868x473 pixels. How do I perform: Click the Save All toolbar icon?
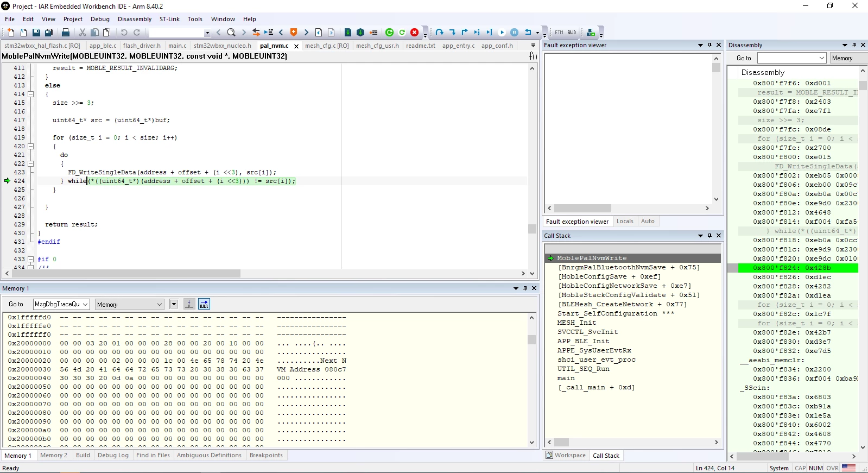49,33
